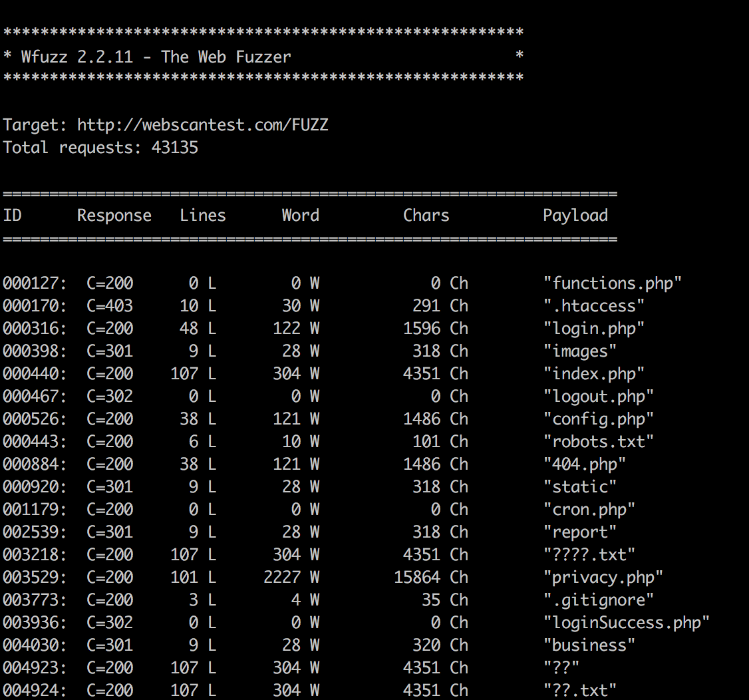Select payload "report"
Image resolution: width=749 pixels, height=700 pixels.
point(580,532)
